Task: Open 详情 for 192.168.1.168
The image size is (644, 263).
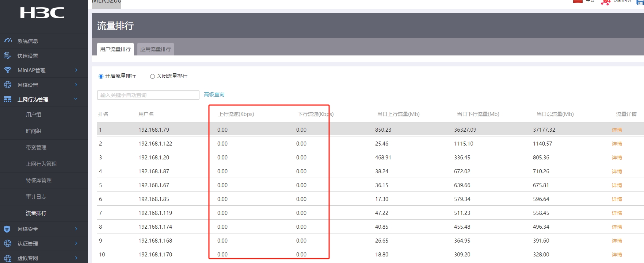Action: click(x=617, y=241)
